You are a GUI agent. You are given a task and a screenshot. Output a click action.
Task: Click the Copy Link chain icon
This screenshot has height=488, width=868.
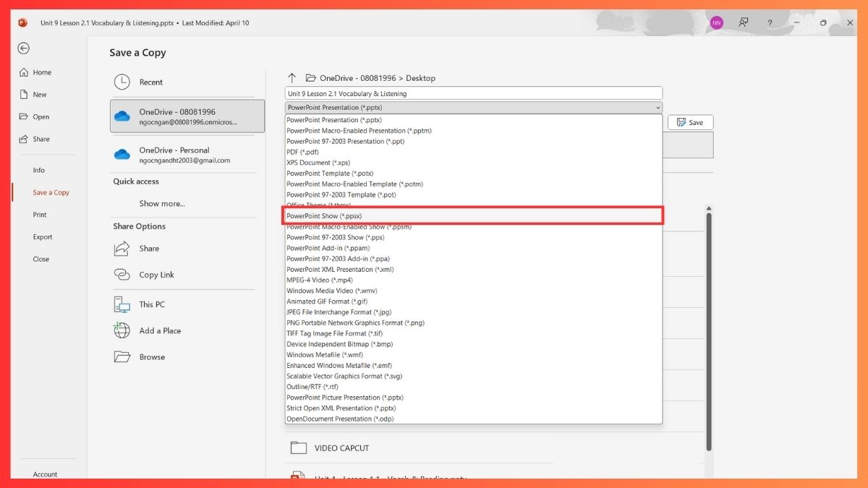coord(122,275)
